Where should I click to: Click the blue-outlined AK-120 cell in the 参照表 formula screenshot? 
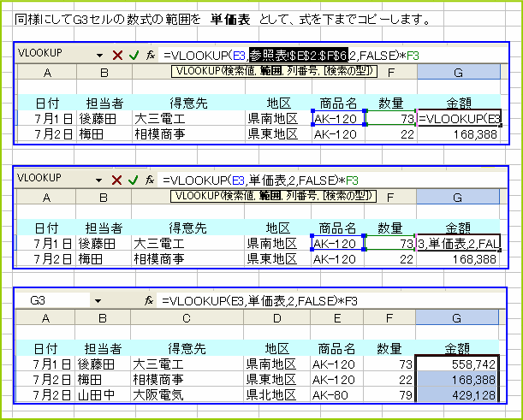(x=339, y=118)
